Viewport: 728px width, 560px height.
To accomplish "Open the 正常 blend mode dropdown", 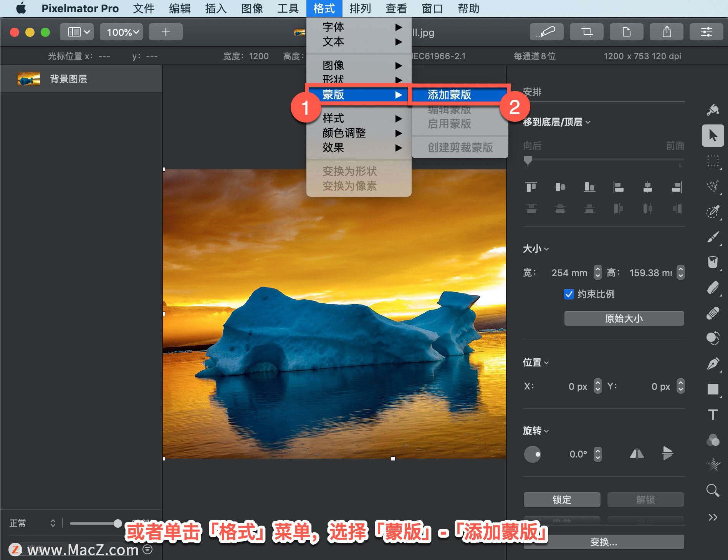I will 33,523.
